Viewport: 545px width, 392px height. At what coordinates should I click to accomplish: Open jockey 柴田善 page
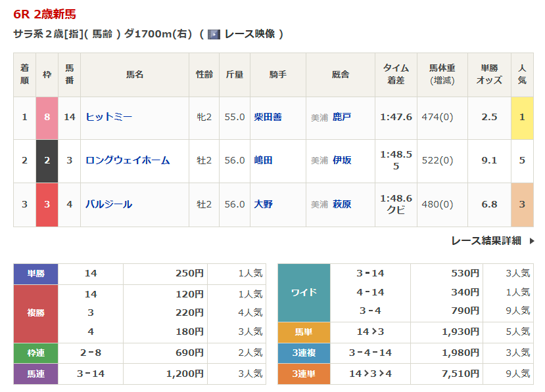[268, 117]
